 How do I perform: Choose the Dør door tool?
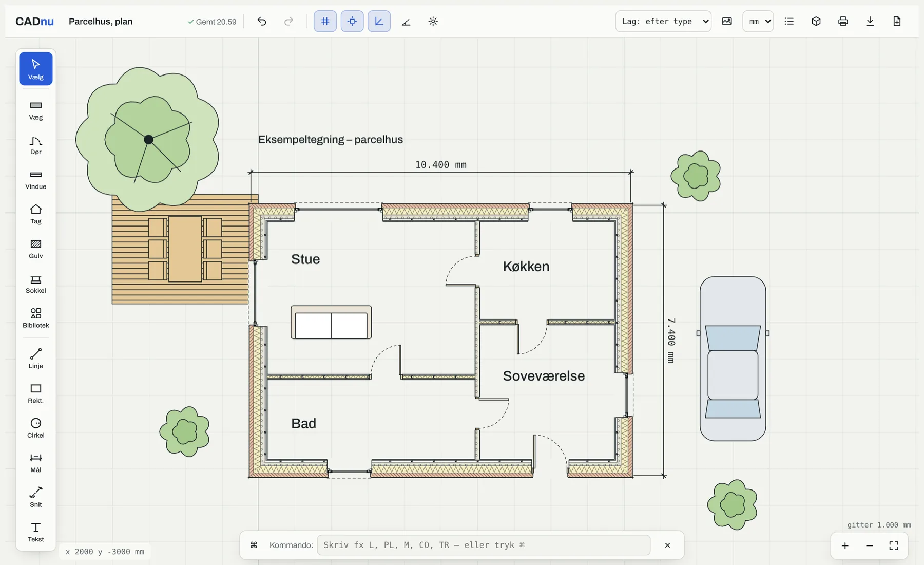pos(36,145)
